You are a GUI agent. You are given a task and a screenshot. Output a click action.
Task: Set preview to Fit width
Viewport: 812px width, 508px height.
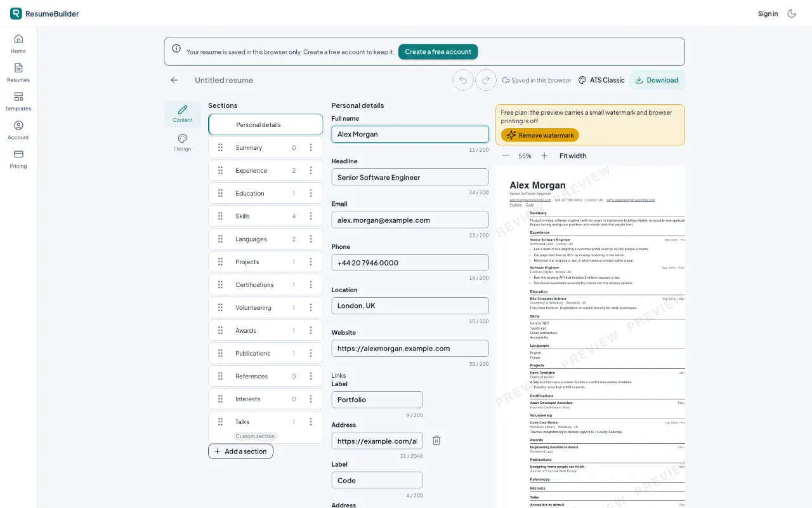[573, 156]
